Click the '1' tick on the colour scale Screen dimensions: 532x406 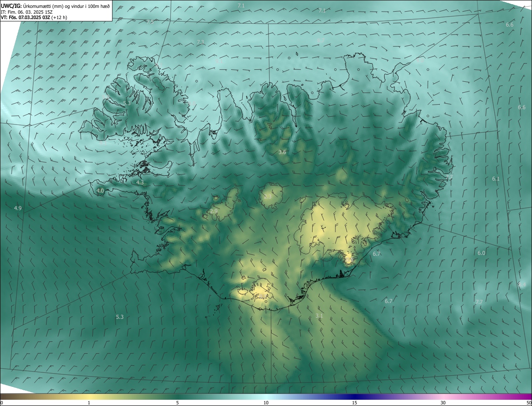[x=89, y=403]
